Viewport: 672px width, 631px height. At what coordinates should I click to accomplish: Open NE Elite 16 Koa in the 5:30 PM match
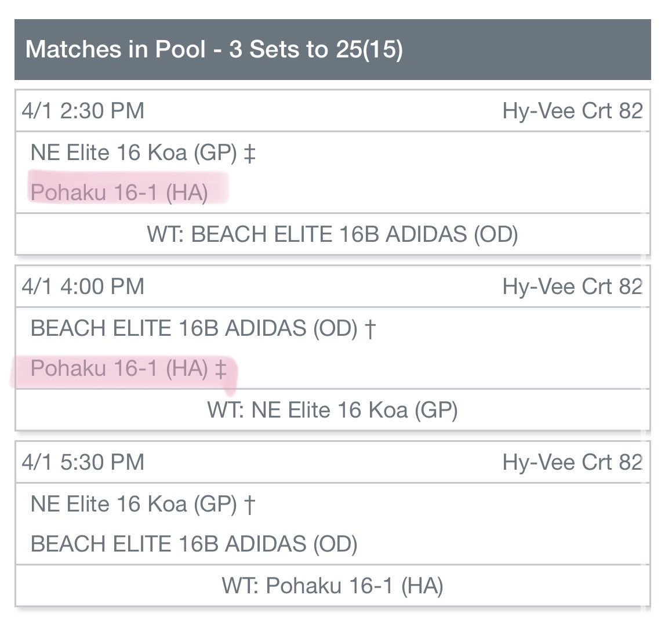[133, 504]
